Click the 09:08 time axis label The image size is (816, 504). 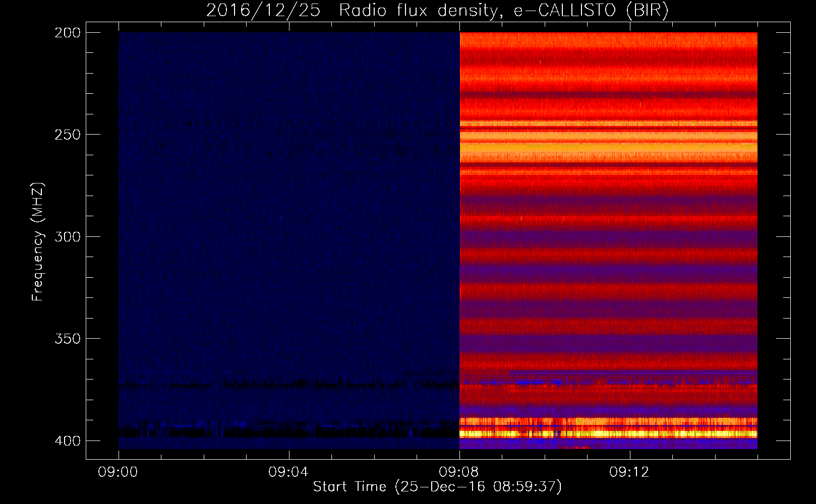point(459,472)
